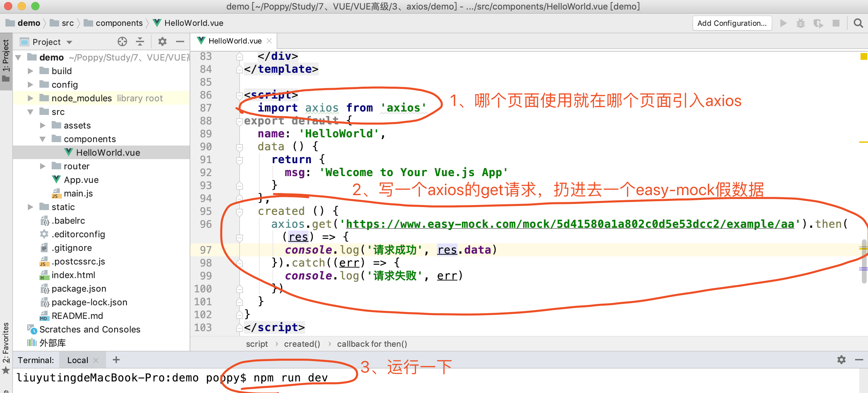This screenshot has width=868, height=393.
Task: Add a new terminal session tab
Action: pyautogui.click(x=116, y=360)
